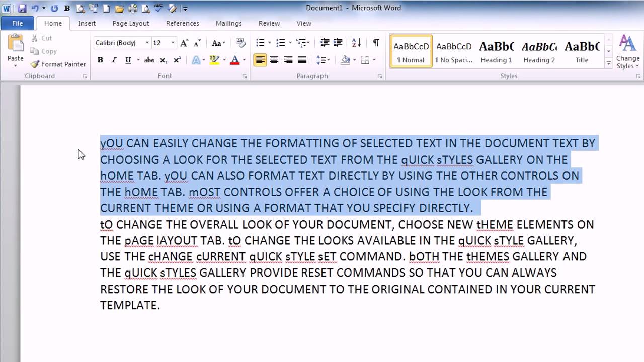This screenshot has height=362, width=644.
Task: Apply the No Spacing style
Action: tap(454, 51)
